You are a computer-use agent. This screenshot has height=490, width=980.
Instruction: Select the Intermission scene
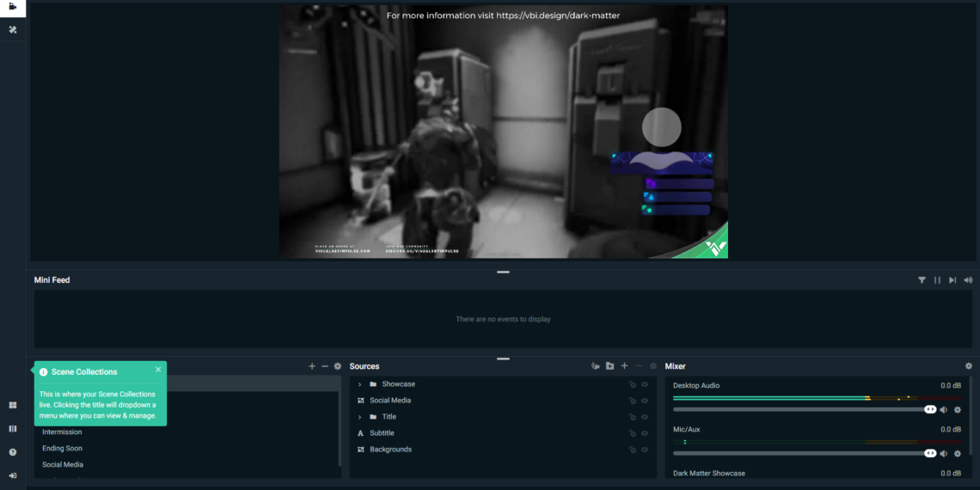click(62, 432)
